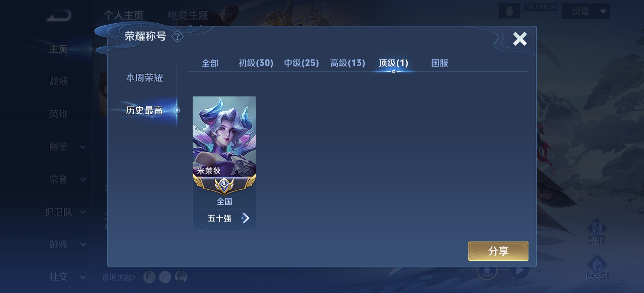Click the profile avatar icon near 设置
Image resolution: width=644 pixels, height=293 pixels.
click(509, 11)
